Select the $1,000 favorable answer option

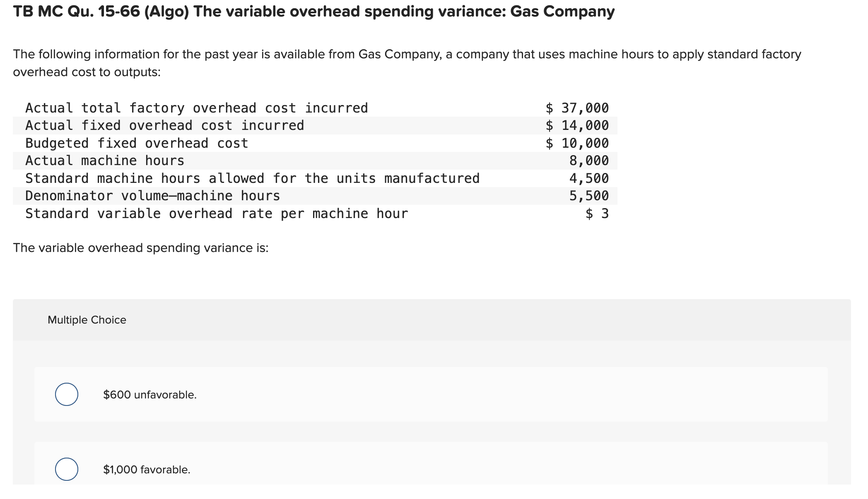coord(146,469)
